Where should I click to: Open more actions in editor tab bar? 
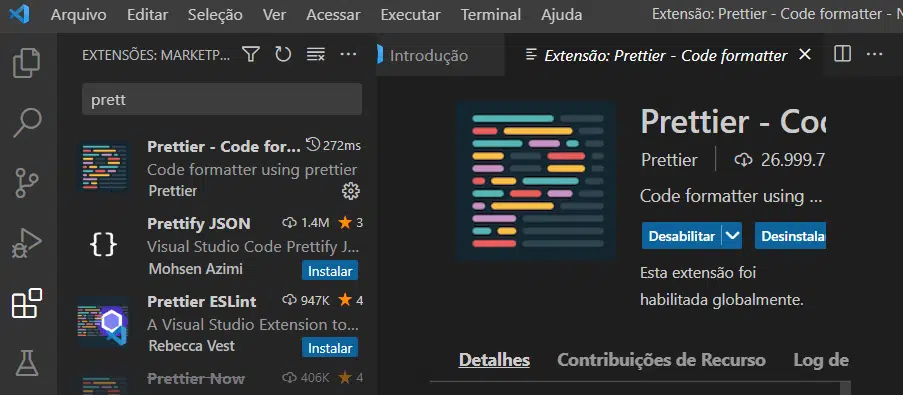874,54
